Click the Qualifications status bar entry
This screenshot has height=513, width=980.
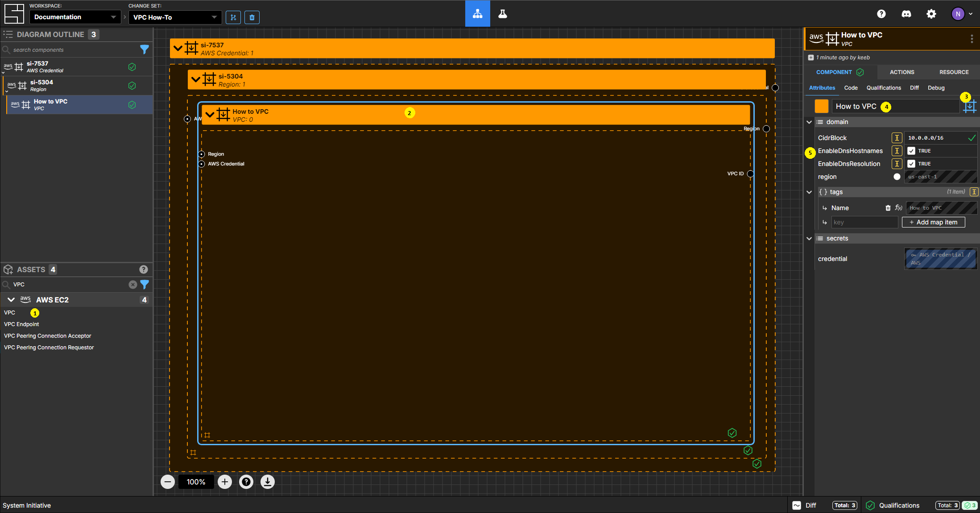pyautogui.click(x=922, y=505)
